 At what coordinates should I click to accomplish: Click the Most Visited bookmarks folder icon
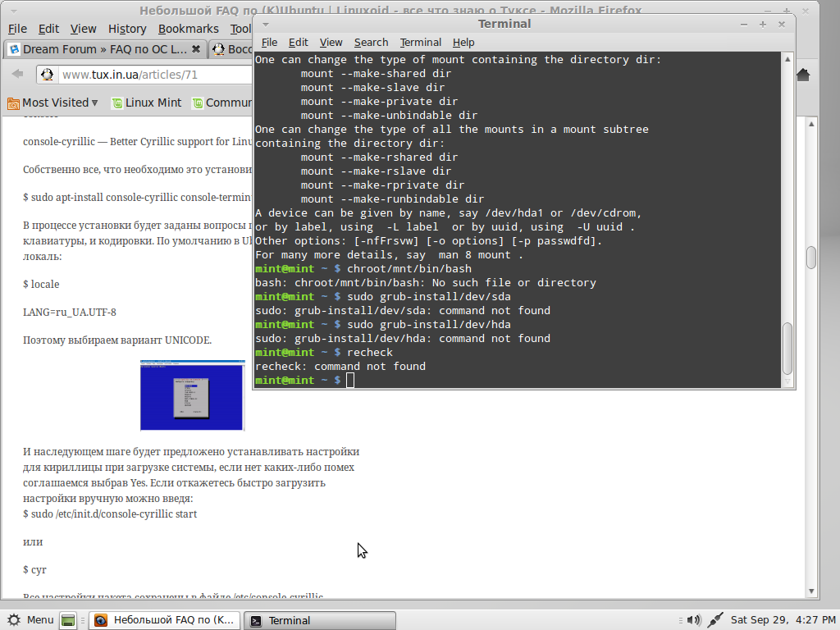coord(13,103)
